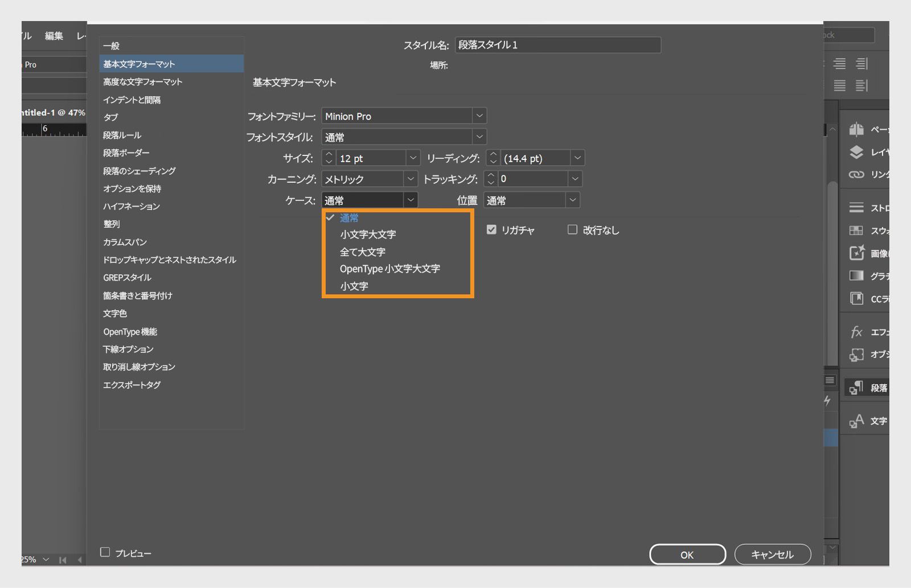Select ドロップキャップとネストされたスタイル category
The image size is (911, 588).
pos(171,260)
